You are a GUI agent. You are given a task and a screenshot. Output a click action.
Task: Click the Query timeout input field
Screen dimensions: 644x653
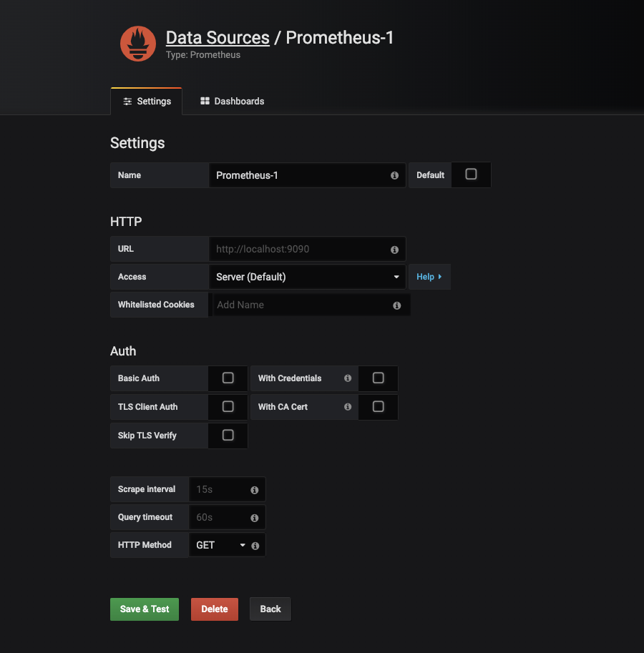pos(227,517)
